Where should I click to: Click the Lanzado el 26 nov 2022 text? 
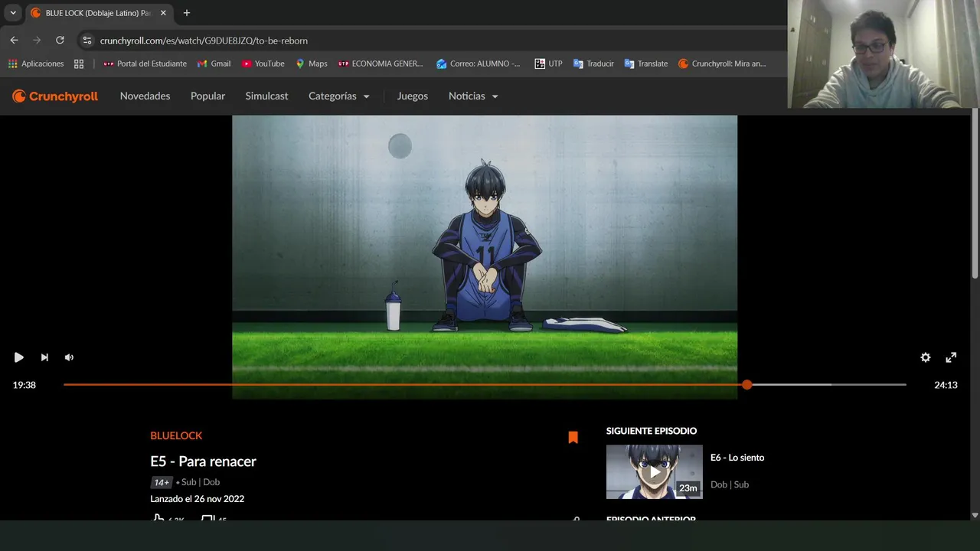coord(197,499)
